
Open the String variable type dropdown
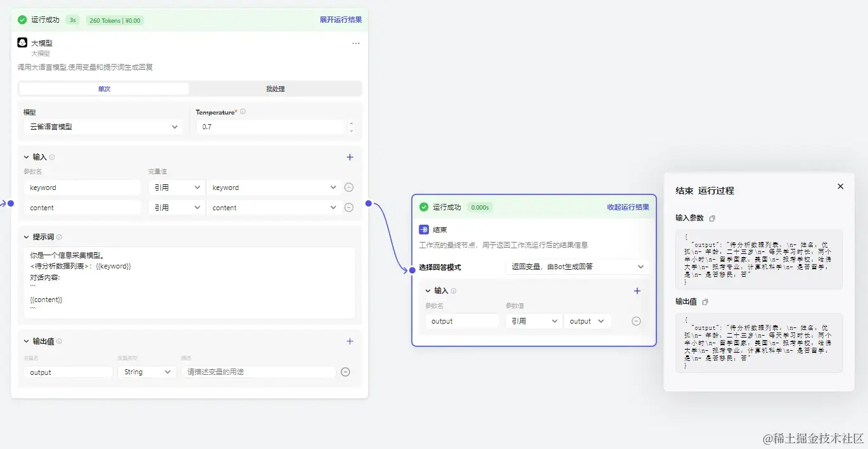click(x=146, y=372)
